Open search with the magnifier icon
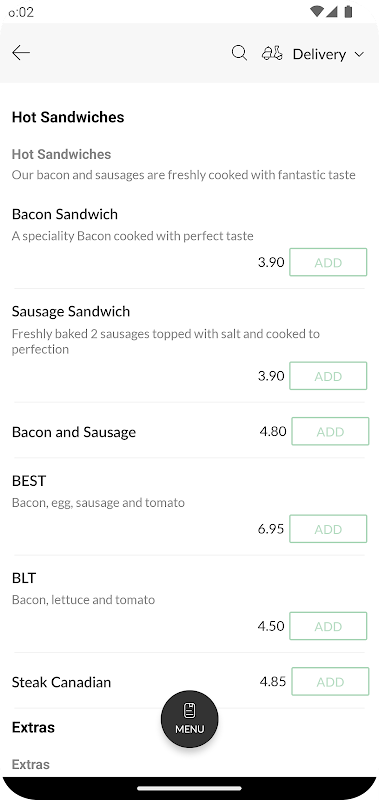 click(239, 53)
